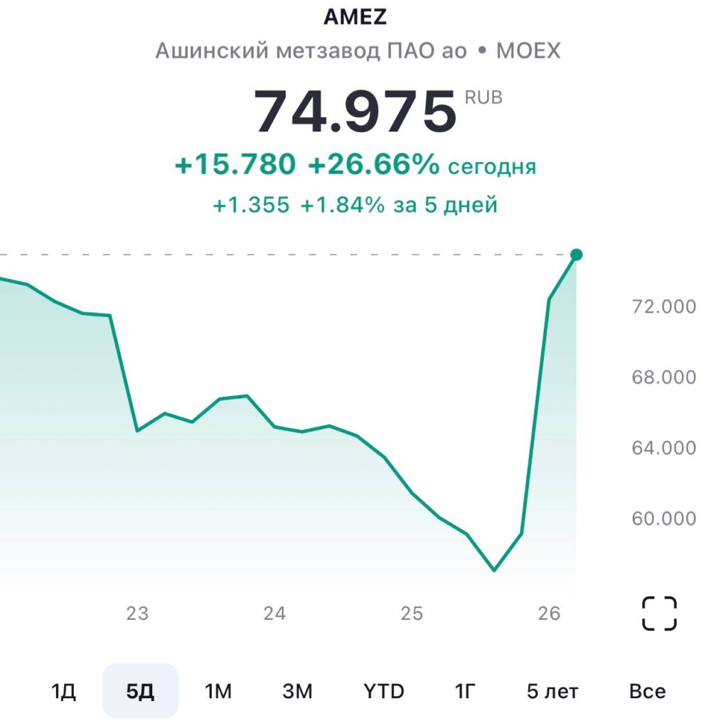Image resolution: width=711 pixels, height=728 pixels.
Task: Tap the date label 23 on axis
Action: point(137,614)
